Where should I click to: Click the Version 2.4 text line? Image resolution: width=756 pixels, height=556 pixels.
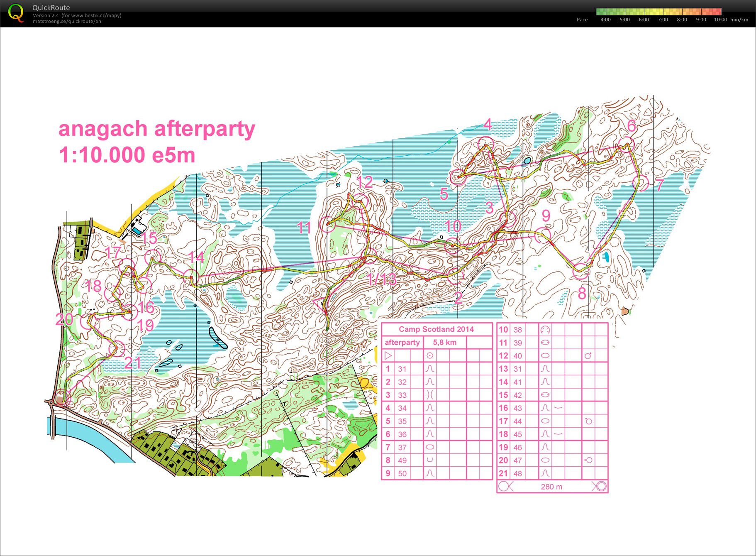point(77,15)
